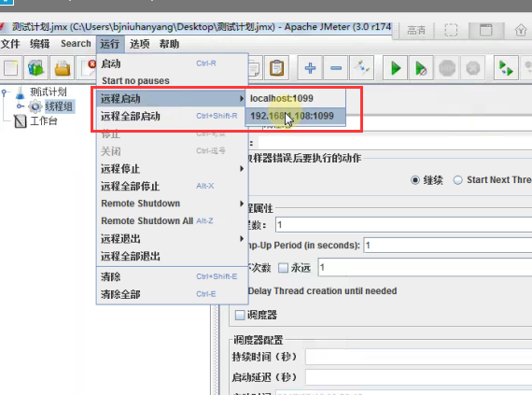
Task: Click the Delay Thread creation until needed label
Action: click(x=322, y=291)
